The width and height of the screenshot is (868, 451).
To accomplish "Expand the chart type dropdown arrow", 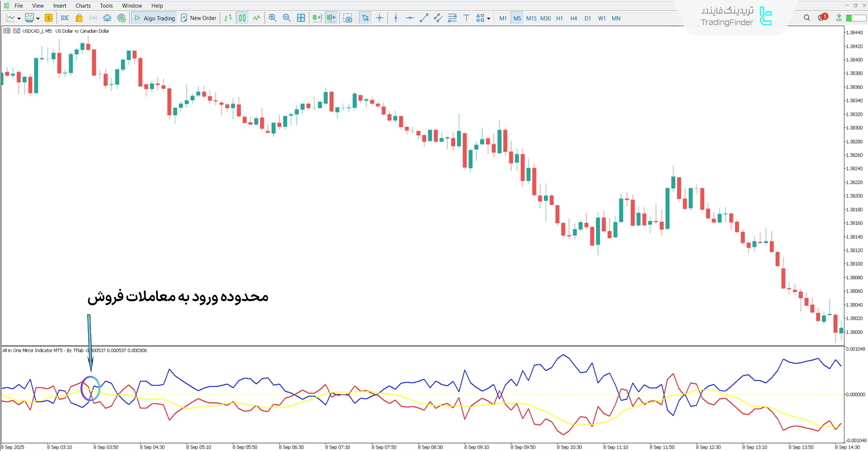I will pos(19,19).
